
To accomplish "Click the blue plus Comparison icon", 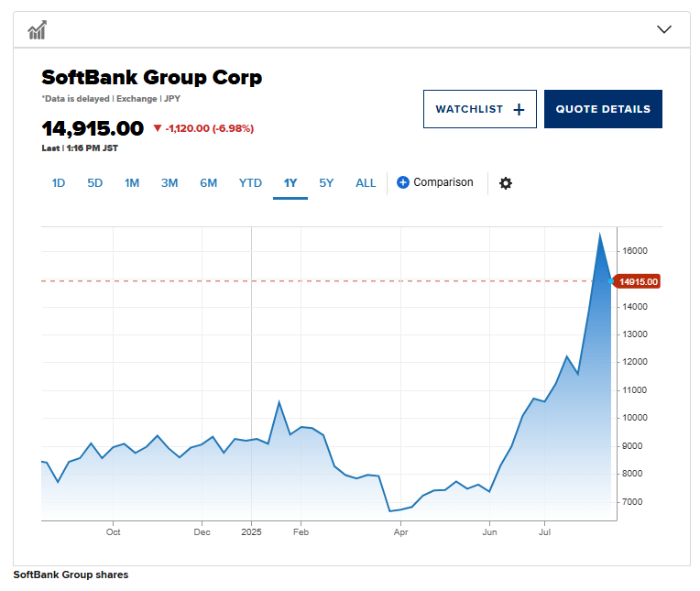I will click(x=402, y=182).
